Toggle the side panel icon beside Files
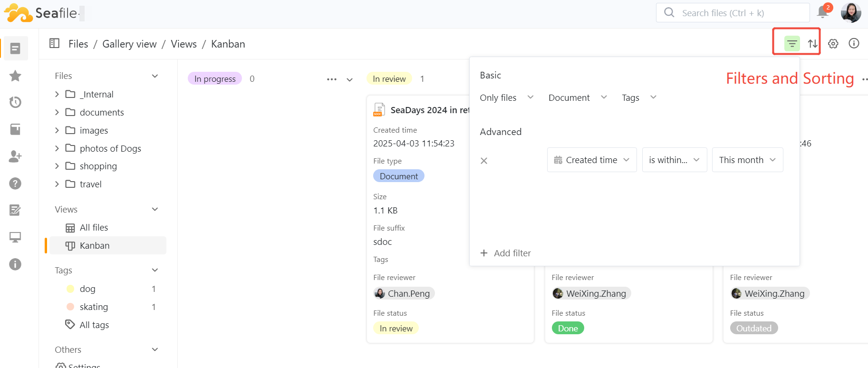This screenshot has height=368, width=868. [55, 44]
